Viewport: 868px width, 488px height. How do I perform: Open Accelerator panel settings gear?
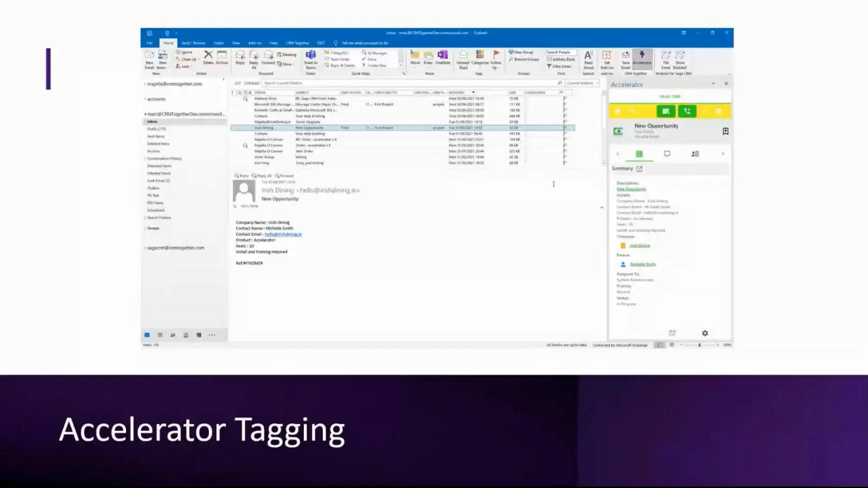(x=705, y=333)
